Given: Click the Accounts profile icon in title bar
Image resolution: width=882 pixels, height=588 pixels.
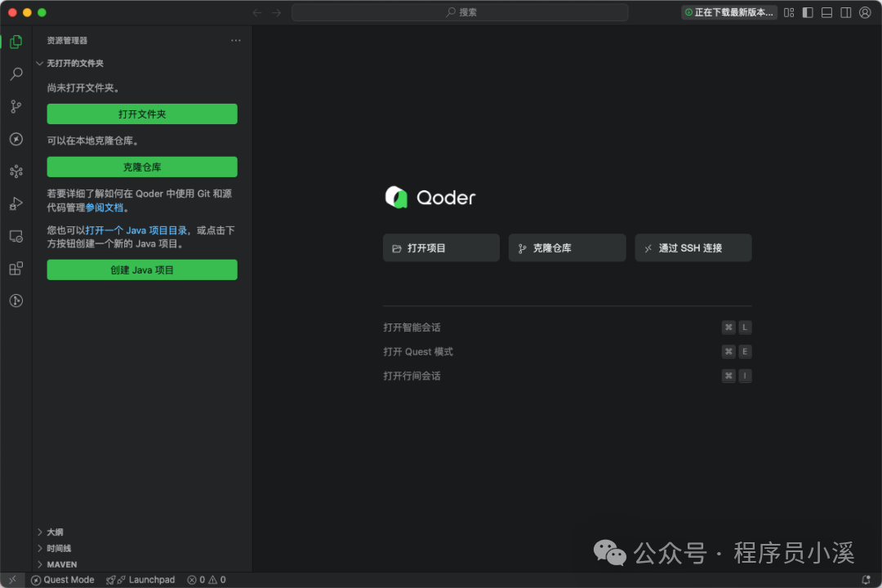Looking at the screenshot, I should pos(865,12).
